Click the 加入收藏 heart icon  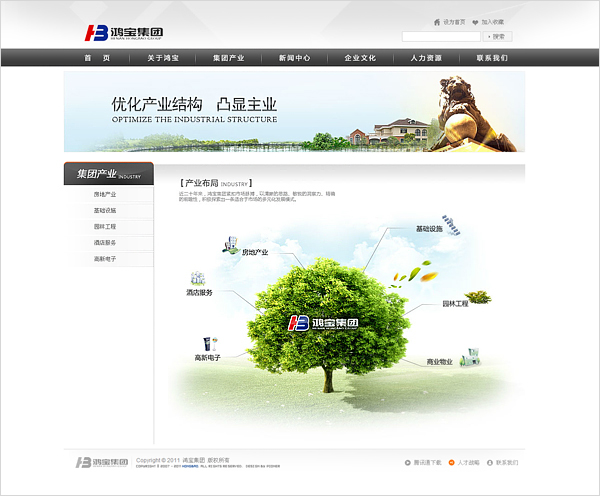pos(475,22)
